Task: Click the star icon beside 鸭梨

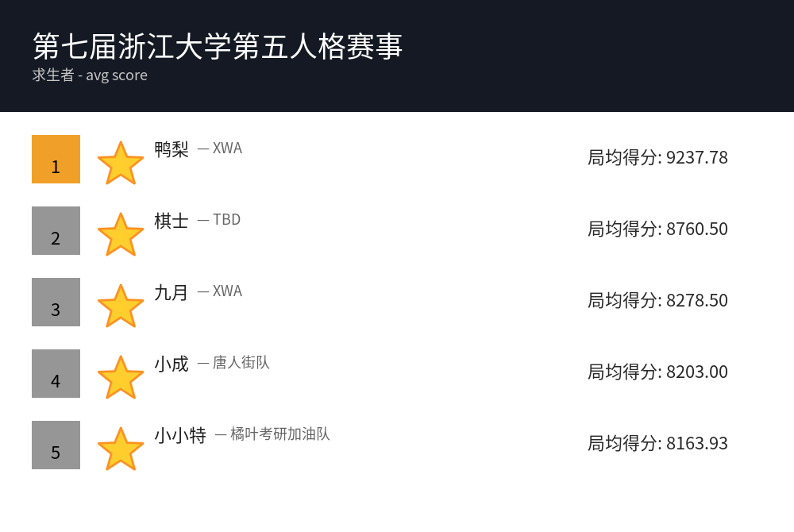Action: [x=121, y=163]
